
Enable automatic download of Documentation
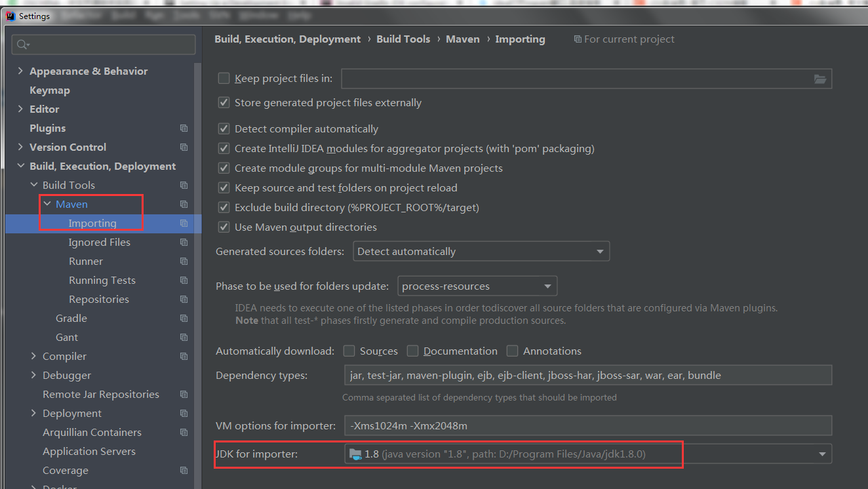(412, 351)
